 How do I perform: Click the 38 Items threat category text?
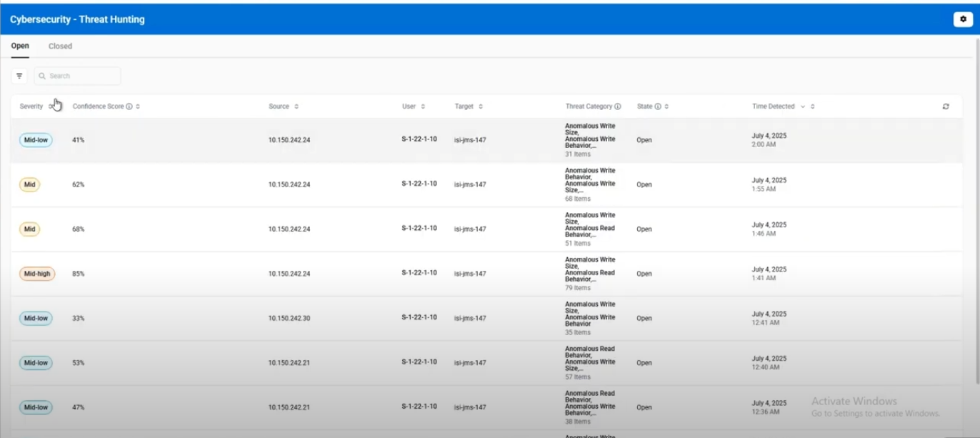coord(578,422)
